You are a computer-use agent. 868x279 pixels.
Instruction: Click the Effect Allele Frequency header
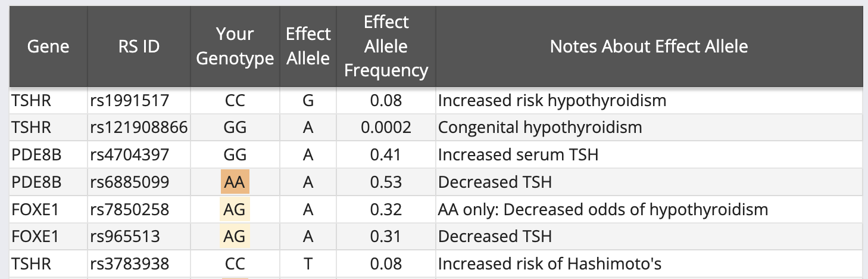386,46
